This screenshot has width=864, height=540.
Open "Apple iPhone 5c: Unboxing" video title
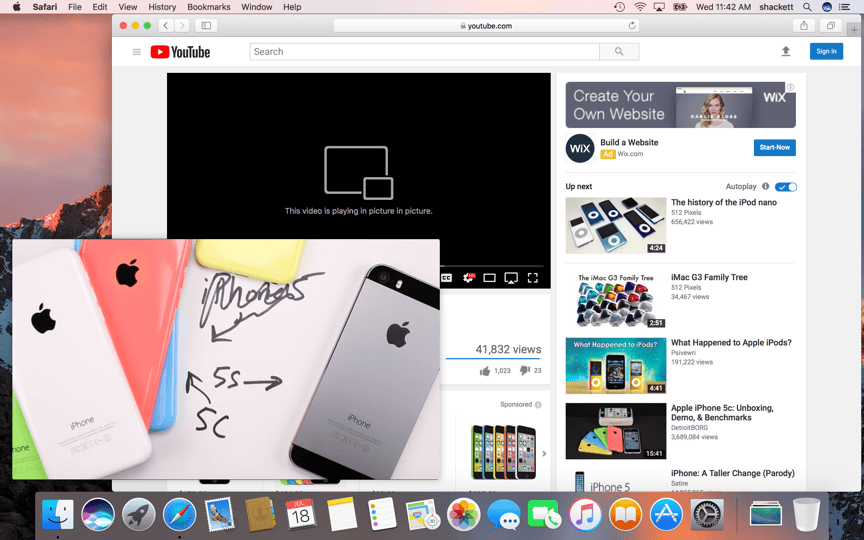click(x=722, y=413)
